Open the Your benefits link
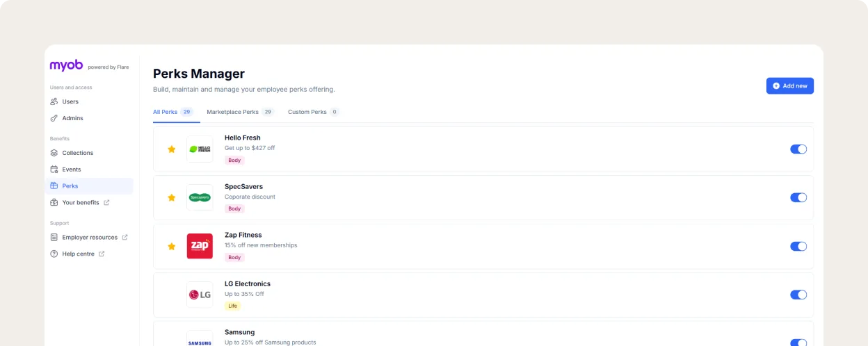 pyautogui.click(x=89, y=203)
